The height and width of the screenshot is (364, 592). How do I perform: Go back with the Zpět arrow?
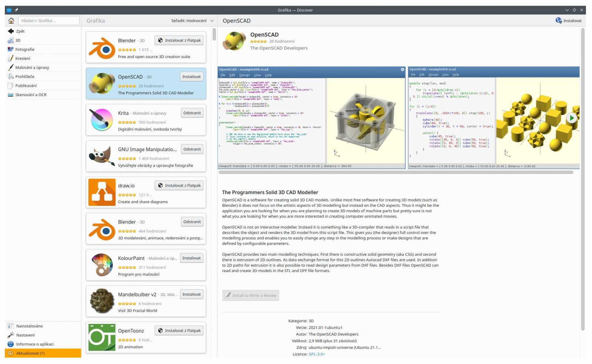tap(11, 31)
